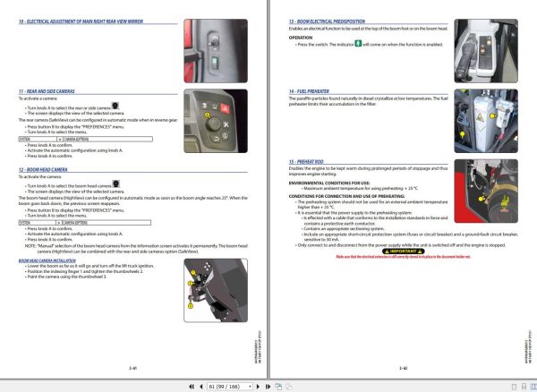
Task: Click camera icon after 'rear or side camera'
Action: coord(115,106)
